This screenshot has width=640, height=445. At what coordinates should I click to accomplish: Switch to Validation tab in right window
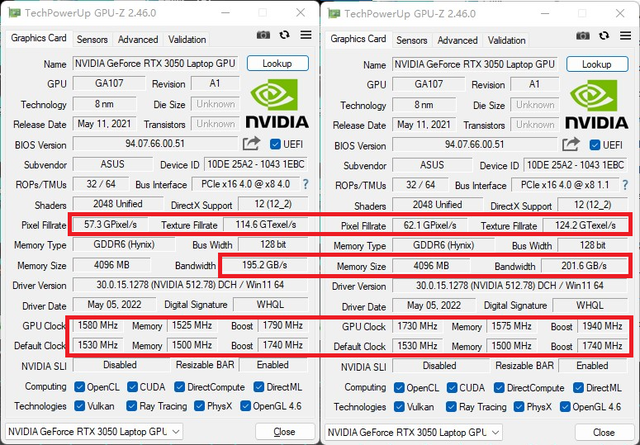coord(507,40)
